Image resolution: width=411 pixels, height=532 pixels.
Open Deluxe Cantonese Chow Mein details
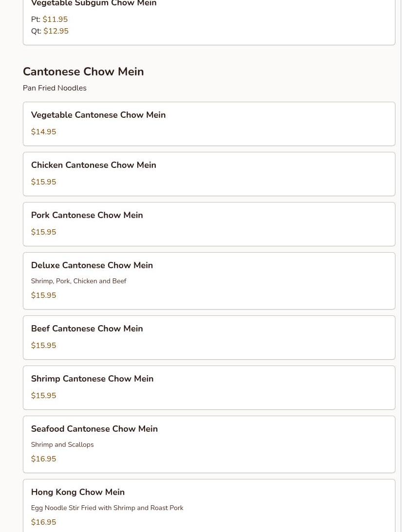click(x=92, y=266)
